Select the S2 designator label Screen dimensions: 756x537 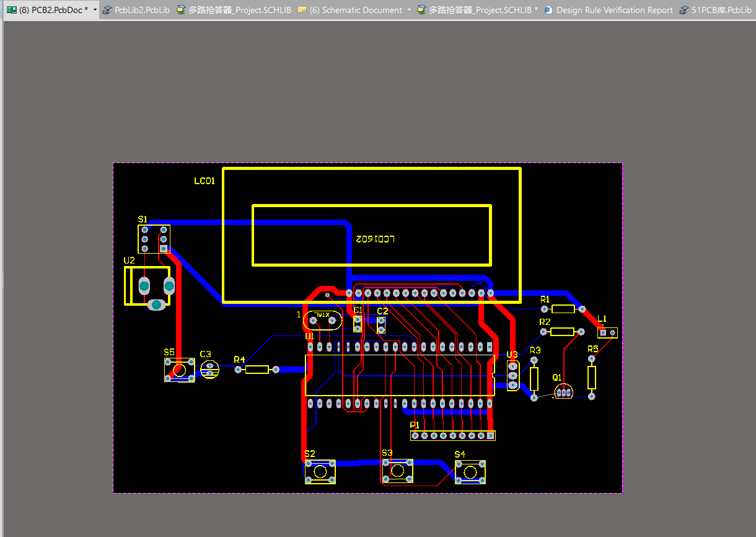click(310, 454)
